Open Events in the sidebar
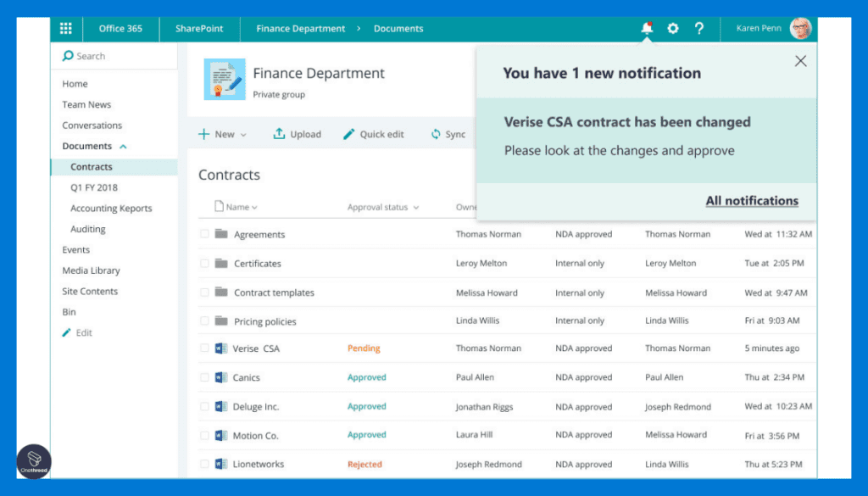 75,249
